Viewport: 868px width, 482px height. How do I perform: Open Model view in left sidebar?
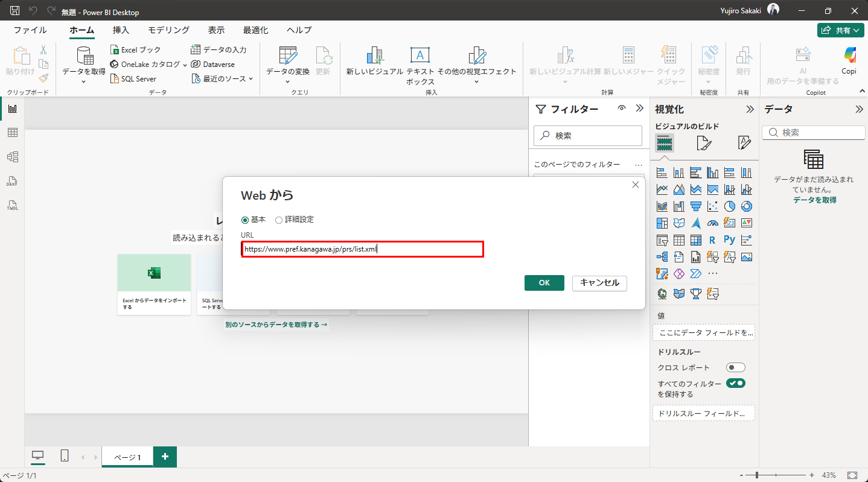pos(12,157)
